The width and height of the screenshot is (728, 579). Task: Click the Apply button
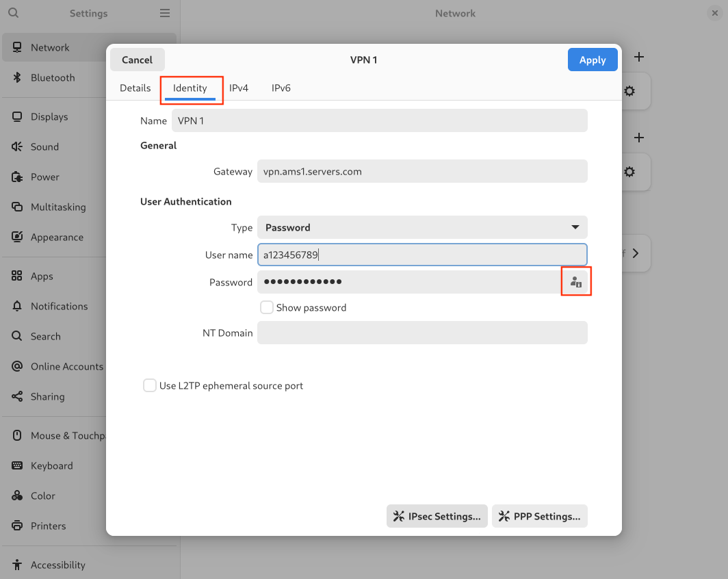[593, 60]
